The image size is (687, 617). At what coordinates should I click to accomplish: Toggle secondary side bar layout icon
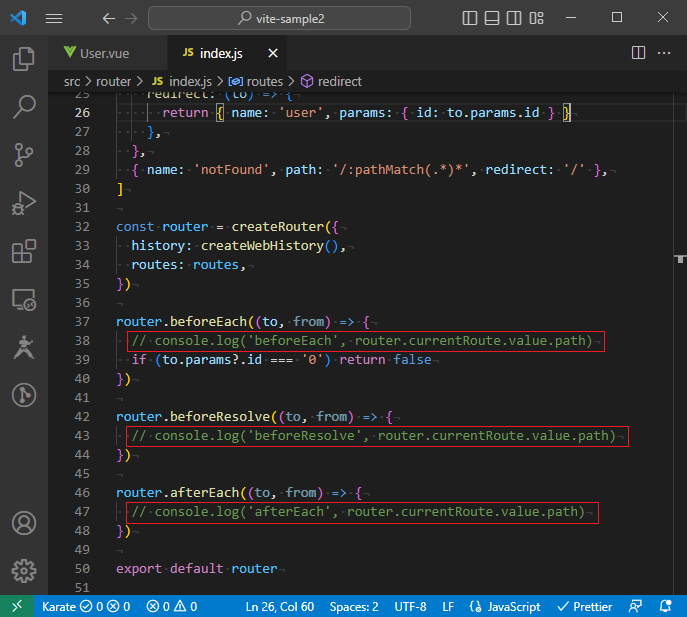click(x=513, y=18)
